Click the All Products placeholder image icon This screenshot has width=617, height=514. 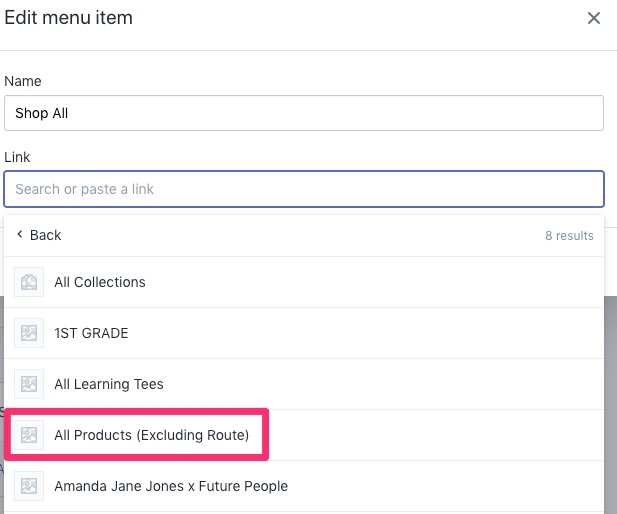29,435
